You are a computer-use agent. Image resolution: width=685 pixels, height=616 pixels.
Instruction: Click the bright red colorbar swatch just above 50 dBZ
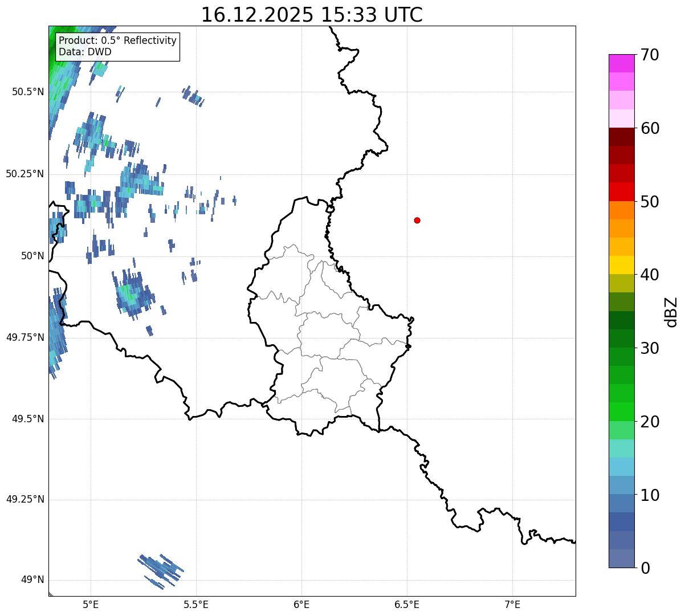[x=622, y=192]
